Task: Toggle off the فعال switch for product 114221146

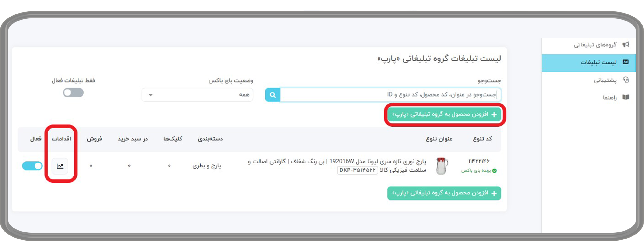Action: [x=32, y=166]
